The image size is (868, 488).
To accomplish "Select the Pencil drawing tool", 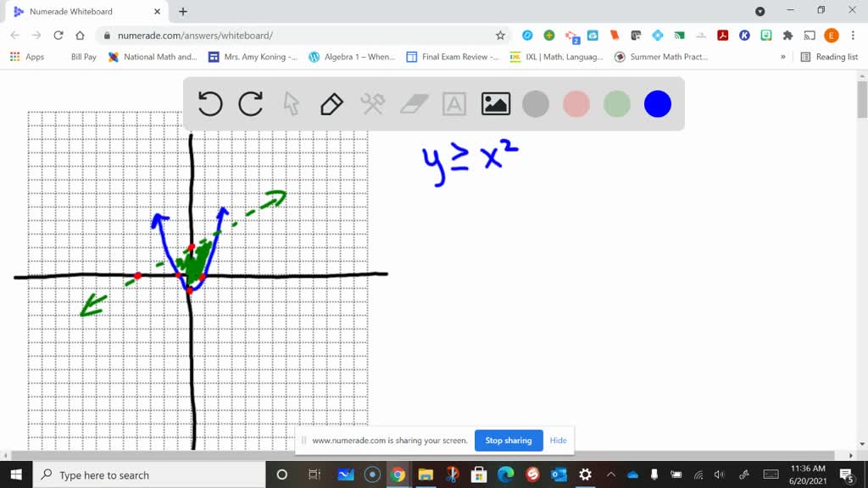I will tap(331, 103).
